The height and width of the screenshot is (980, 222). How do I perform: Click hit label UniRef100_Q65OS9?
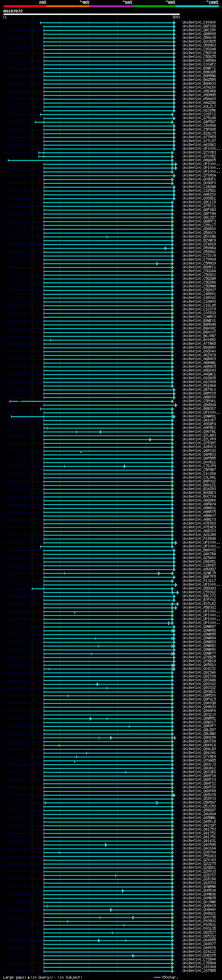tap(199, 795)
